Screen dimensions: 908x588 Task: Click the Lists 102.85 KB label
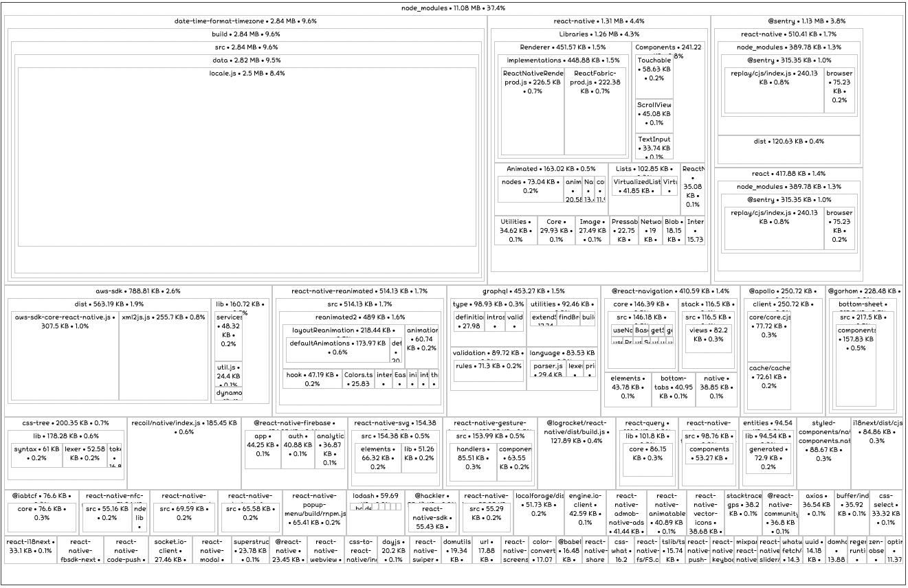tap(643, 168)
